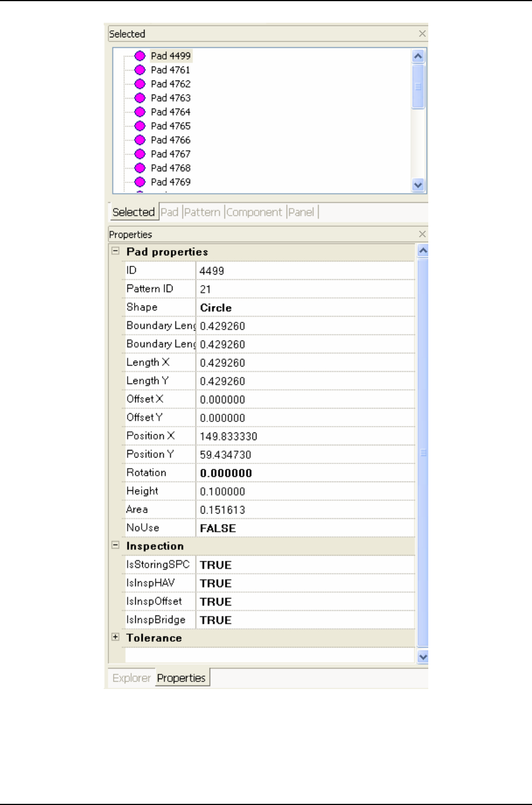
Task: Open the Explorer tab at the bottom
Action: click(131, 678)
